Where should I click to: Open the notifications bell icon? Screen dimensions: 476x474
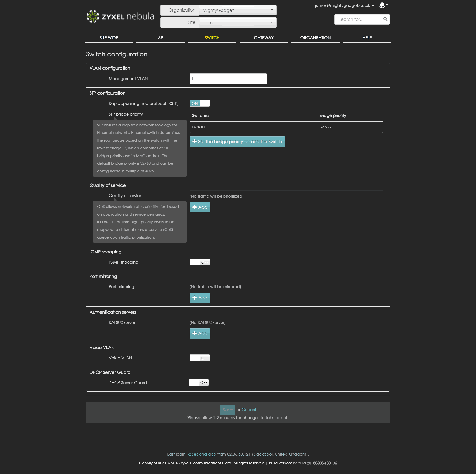point(382,5)
